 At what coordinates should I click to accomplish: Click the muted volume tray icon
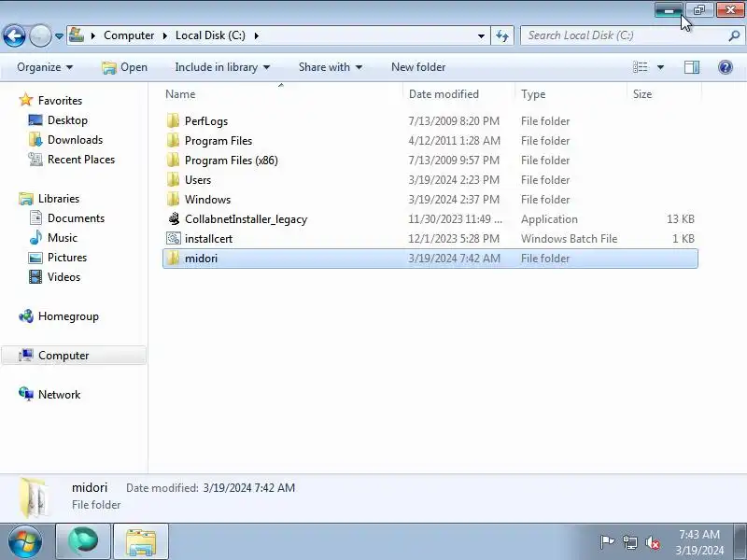coord(652,542)
